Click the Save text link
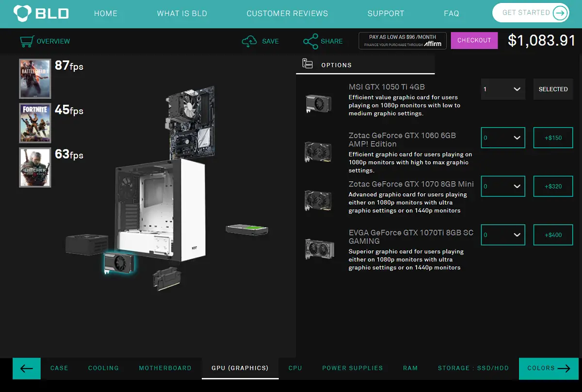Screen dimensions: 582x392 (x=270, y=41)
